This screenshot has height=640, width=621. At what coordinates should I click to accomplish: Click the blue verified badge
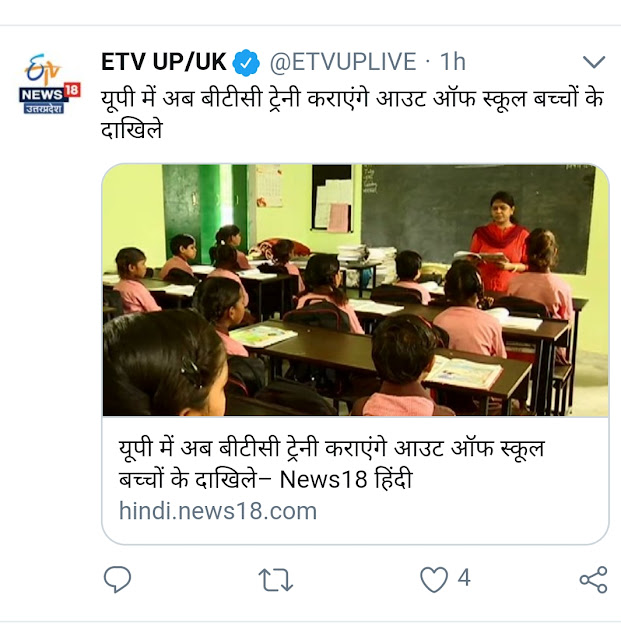tap(246, 62)
